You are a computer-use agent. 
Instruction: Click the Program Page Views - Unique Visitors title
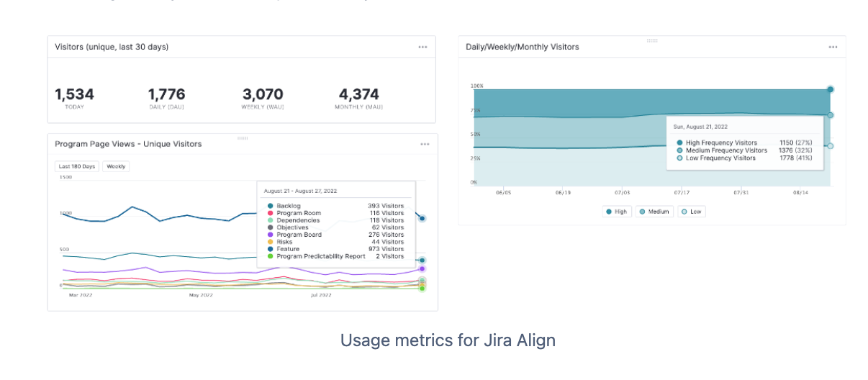128,144
